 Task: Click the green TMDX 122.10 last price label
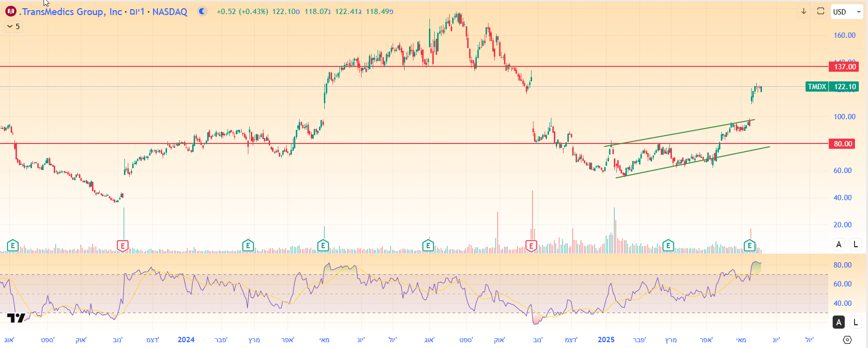tap(832, 87)
